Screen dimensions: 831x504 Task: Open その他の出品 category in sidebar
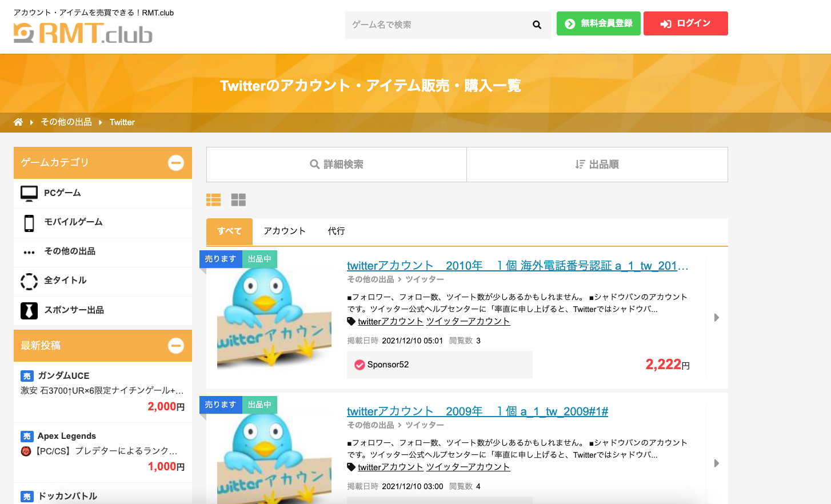[103, 252]
